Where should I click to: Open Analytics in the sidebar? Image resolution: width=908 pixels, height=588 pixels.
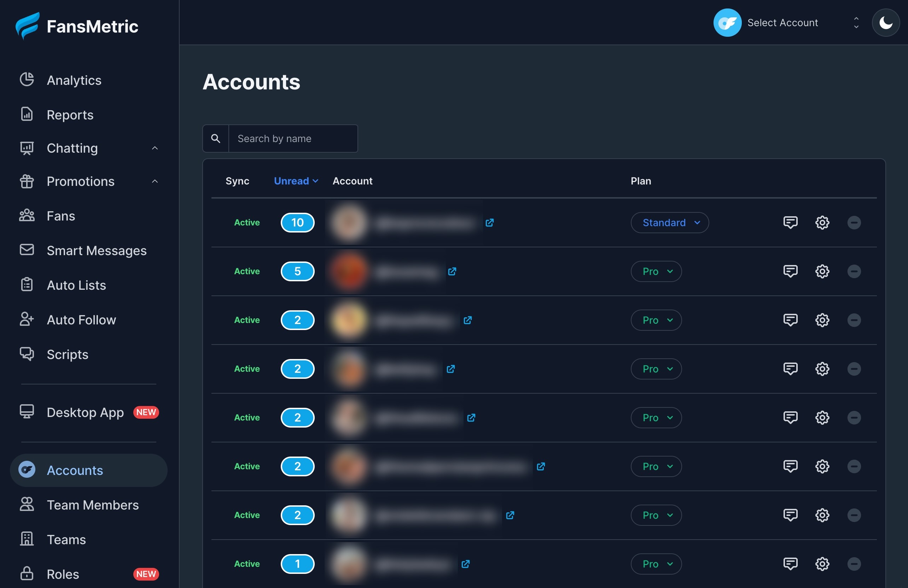74,80
